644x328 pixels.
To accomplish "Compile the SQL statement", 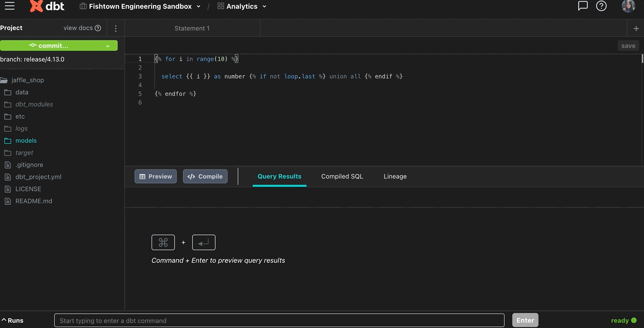I will [x=205, y=176].
